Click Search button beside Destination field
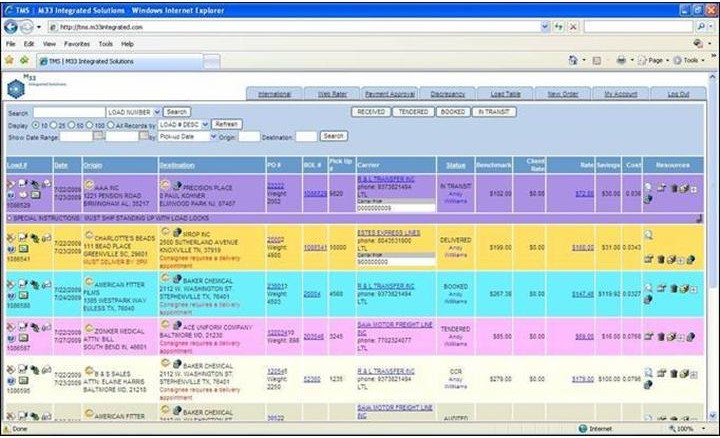This screenshot has height=438, width=720. pyautogui.click(x=333, y=136)
